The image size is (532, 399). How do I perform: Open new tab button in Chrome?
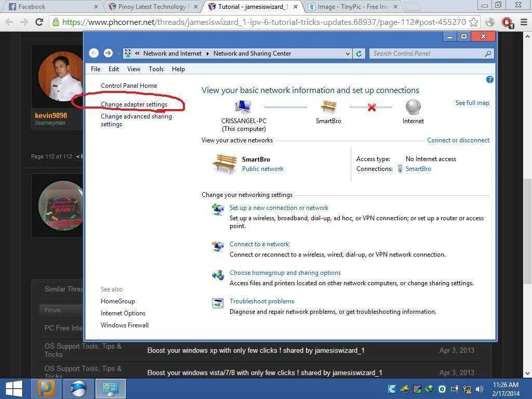point(411,6)
